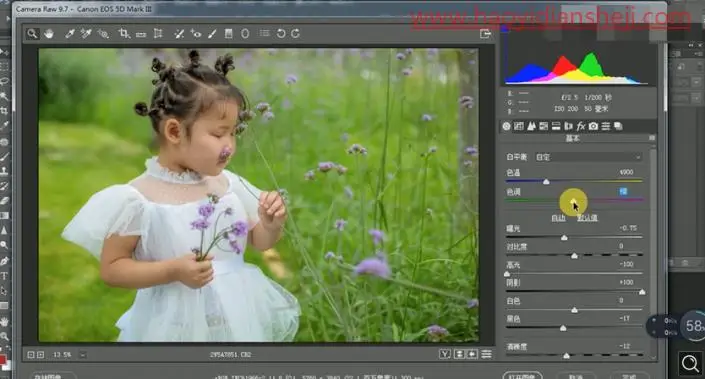Image resolution: width=705 pixels, height=379 pixels.
Task: Open the White Balance (白平衡) dropdown
Action: [588, 157]
